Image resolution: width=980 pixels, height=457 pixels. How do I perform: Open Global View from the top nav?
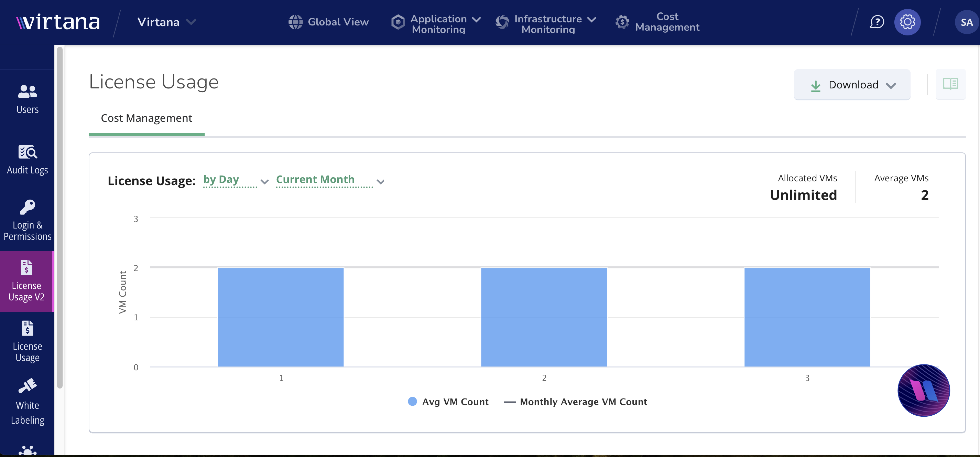tap(338, 22)
